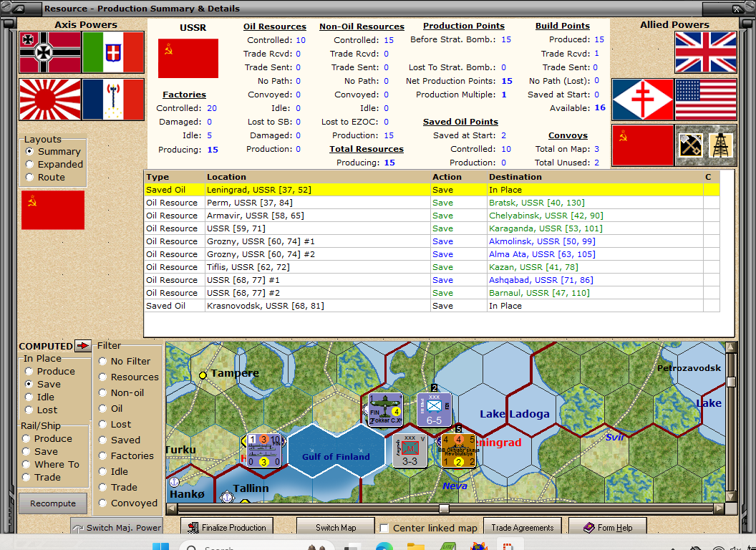Select the Saved Oil Leningrad row
This screenshot has height=550, width=756.
tap(432, 190)
